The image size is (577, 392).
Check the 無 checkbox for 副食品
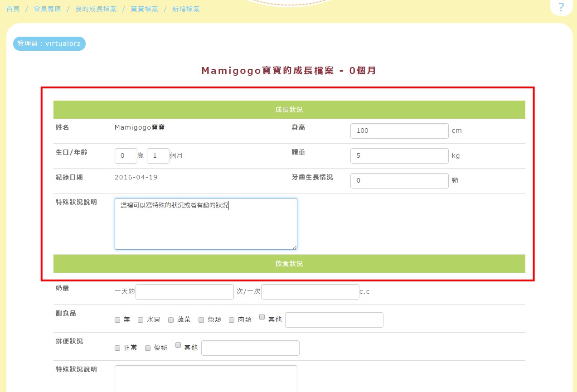coord(117,320)
